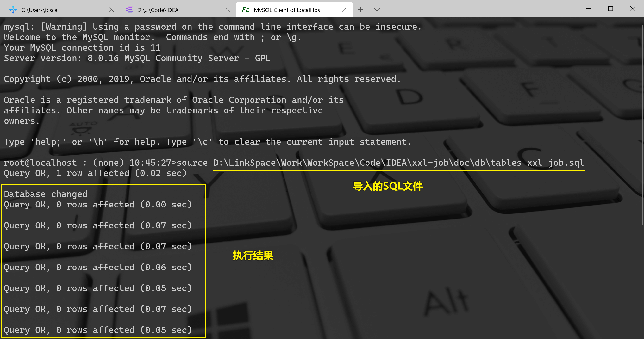Viewport: 644px width, 339px height.
Task: Click the move-arrows icon on the C:\Users\fcsca tab
Action: tap(13, 10)
